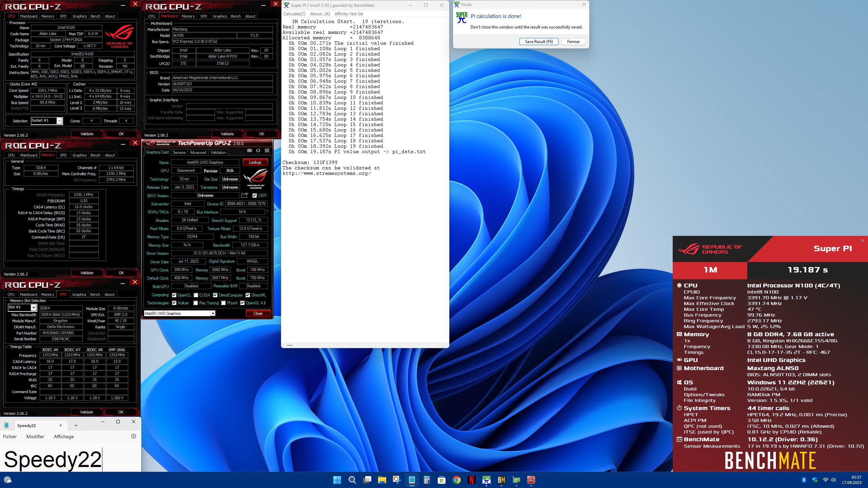Open Microsoft Store from the taskbar

click(441, 480)
